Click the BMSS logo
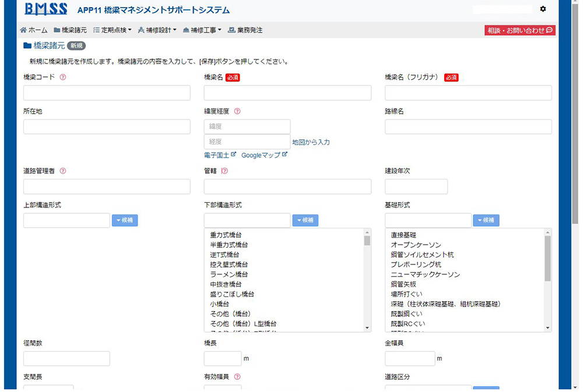583x392 pixels. coord(46,9)
